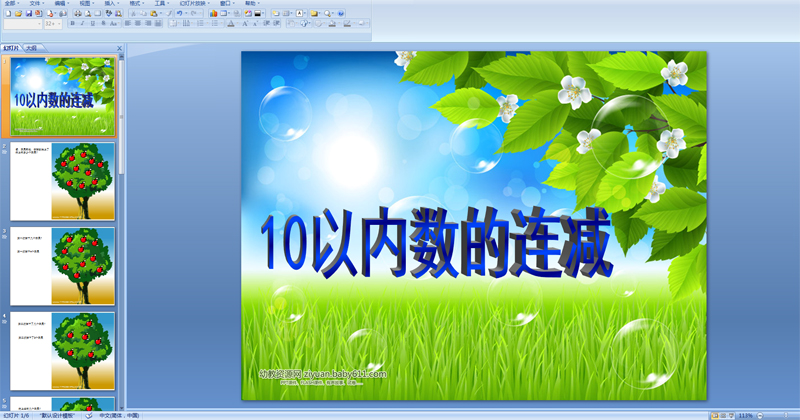Toggle italic formatting

click(82, 23)
